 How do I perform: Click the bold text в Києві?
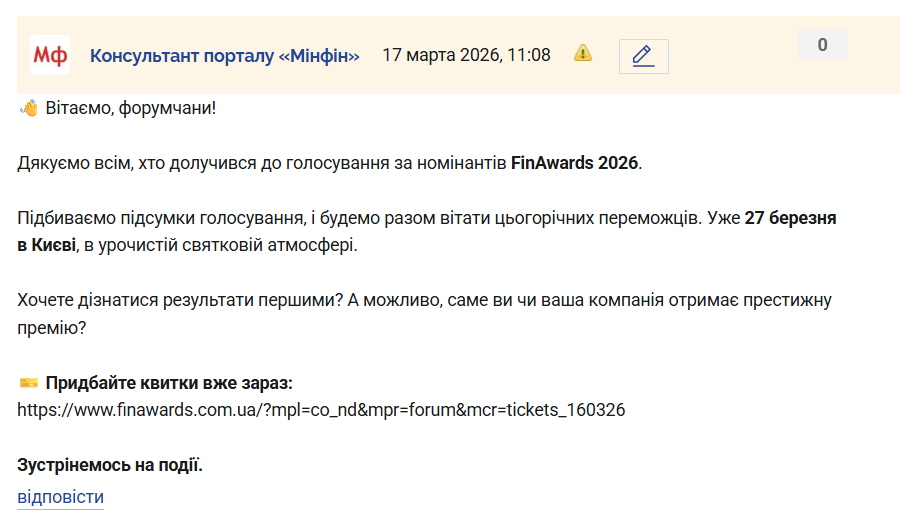[46, 245]
